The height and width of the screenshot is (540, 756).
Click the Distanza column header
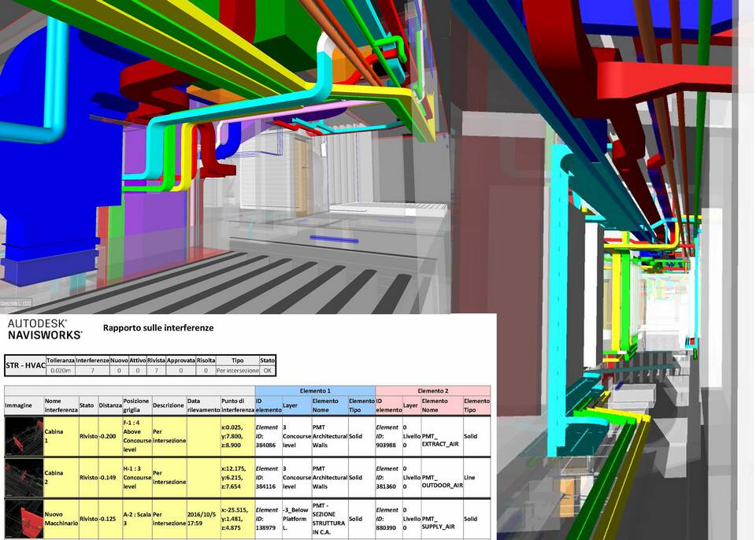[111, 405]
